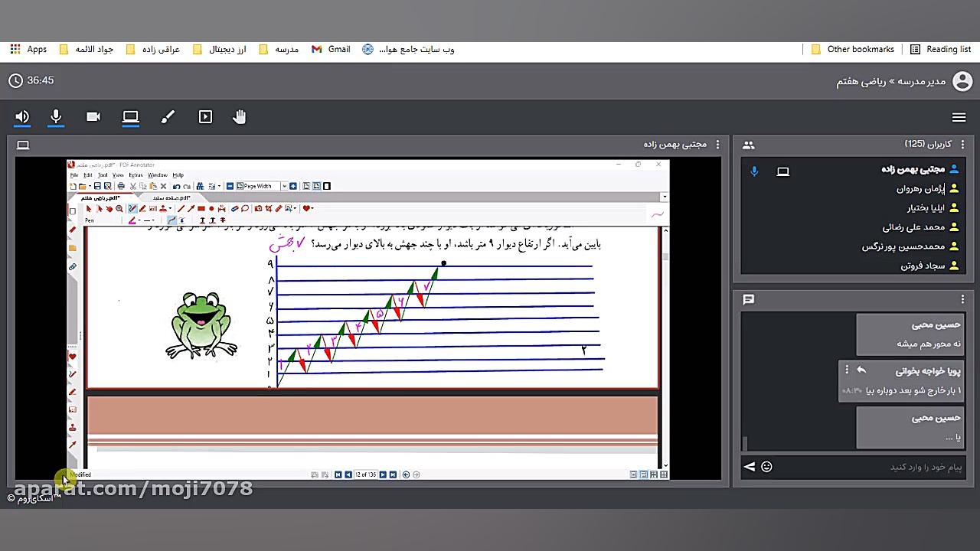Image resolution: width=980 pixels, height=551 pixels.
Task: Click the Snapshot camera tool
Action: pos(258,208)
